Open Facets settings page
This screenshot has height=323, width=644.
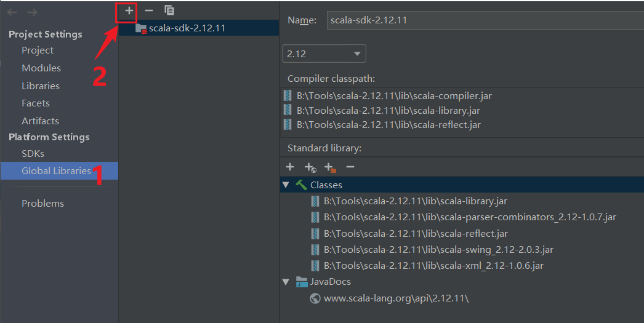pyautogui.click(x=36, y=103)
